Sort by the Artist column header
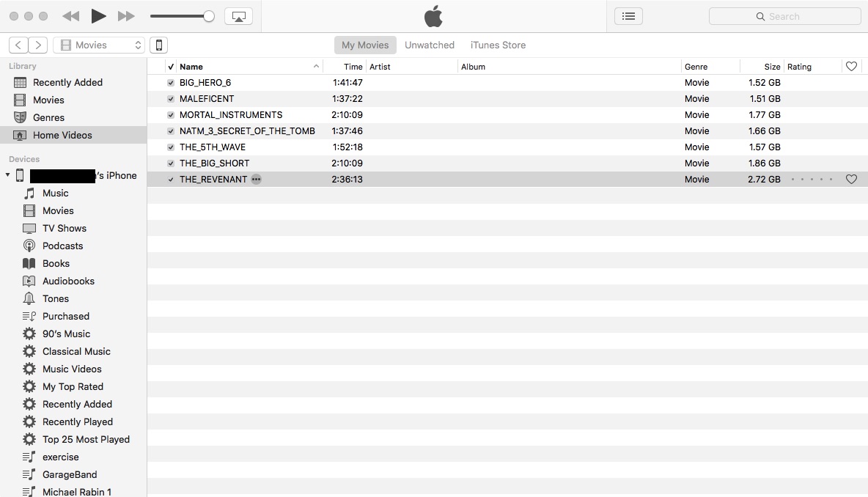Image resolution: width=868 pixels, height=497 pixels. point(412,67)
